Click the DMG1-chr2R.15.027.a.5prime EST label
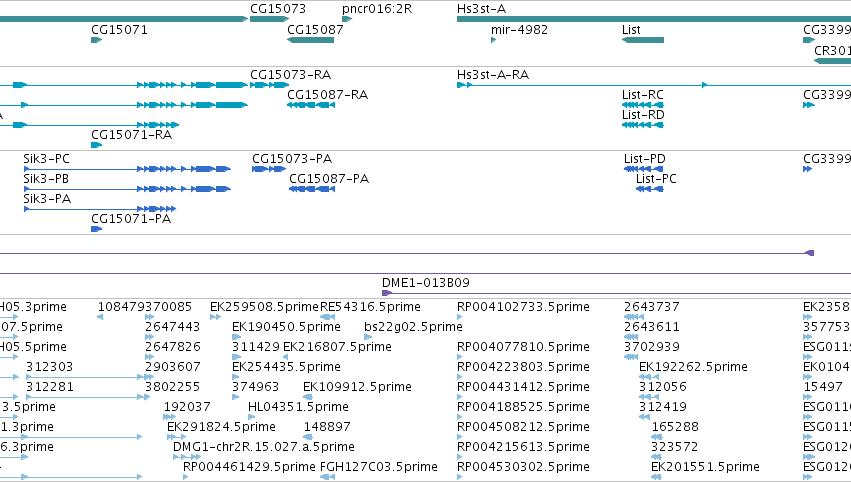This screenshot has height=482, width=851. pos(264,447)
